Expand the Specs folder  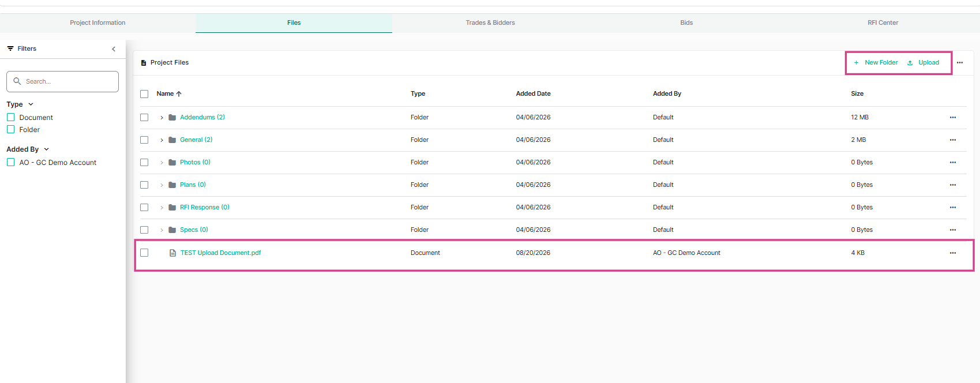162,230
